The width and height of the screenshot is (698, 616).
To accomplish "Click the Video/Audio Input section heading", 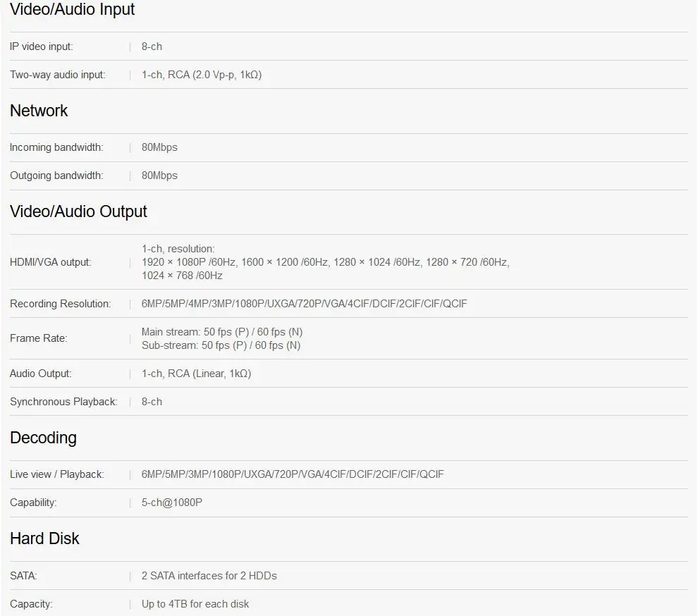I will 72,9.
